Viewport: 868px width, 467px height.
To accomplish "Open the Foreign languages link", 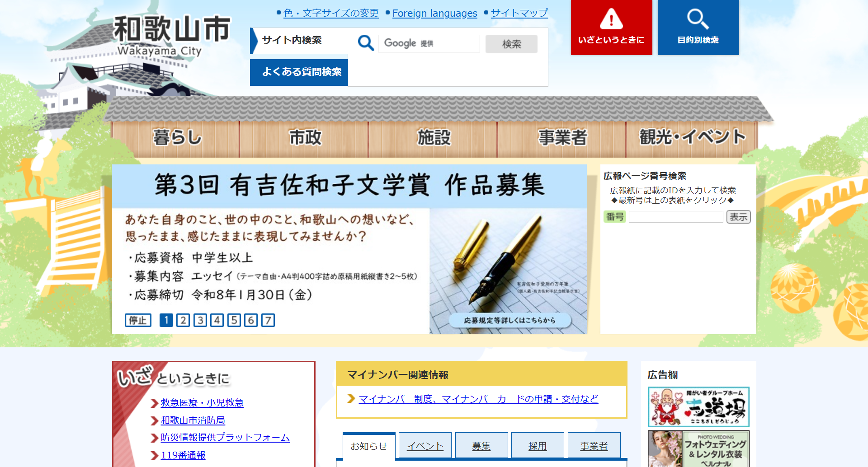I will coord(434,14).
